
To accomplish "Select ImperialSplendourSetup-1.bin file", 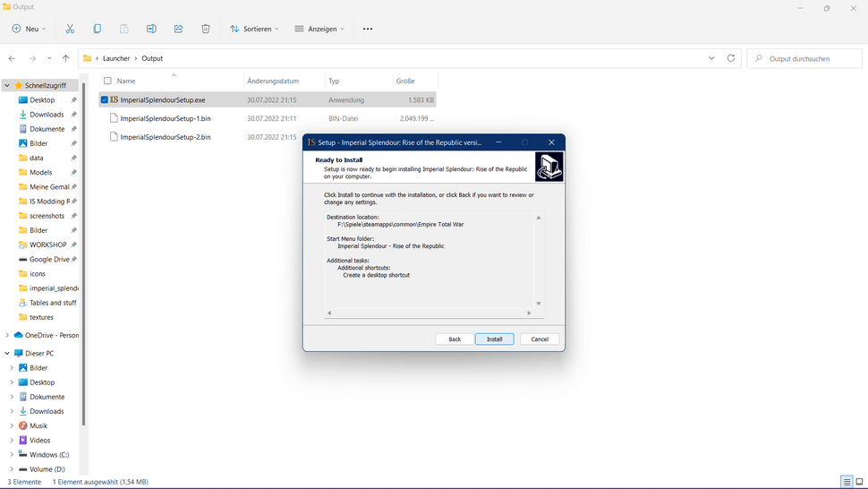I will click(x=166, y=118).
